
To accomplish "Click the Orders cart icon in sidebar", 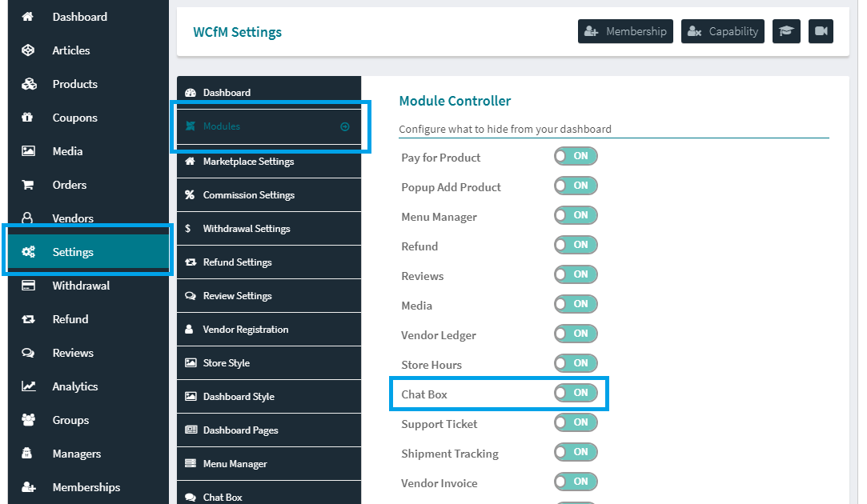I will coord(28,185).
